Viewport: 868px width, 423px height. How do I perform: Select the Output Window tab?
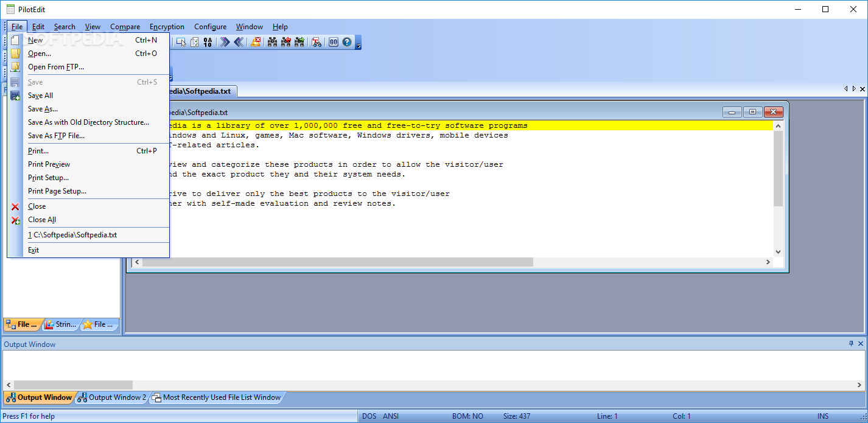40,397
